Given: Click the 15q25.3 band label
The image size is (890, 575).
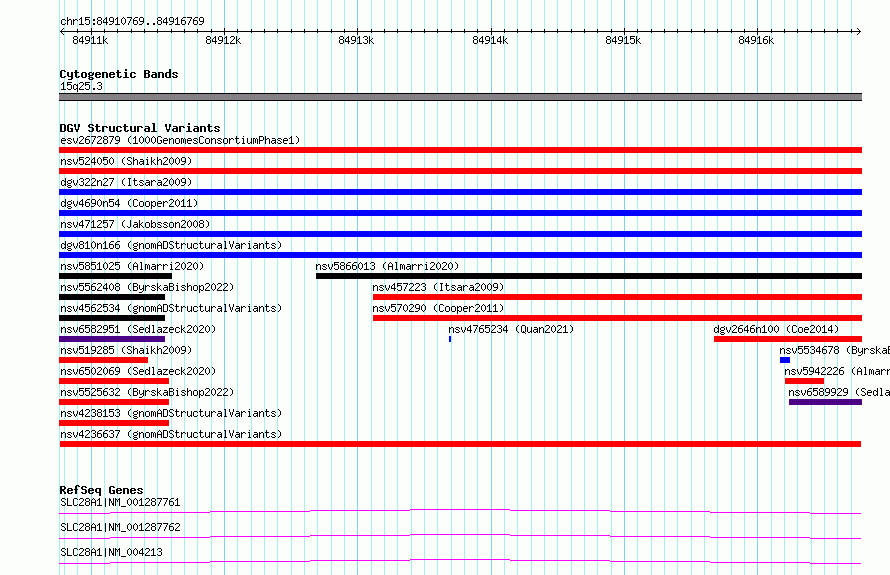Looking at the screenshot, I should tap(81, 86).
